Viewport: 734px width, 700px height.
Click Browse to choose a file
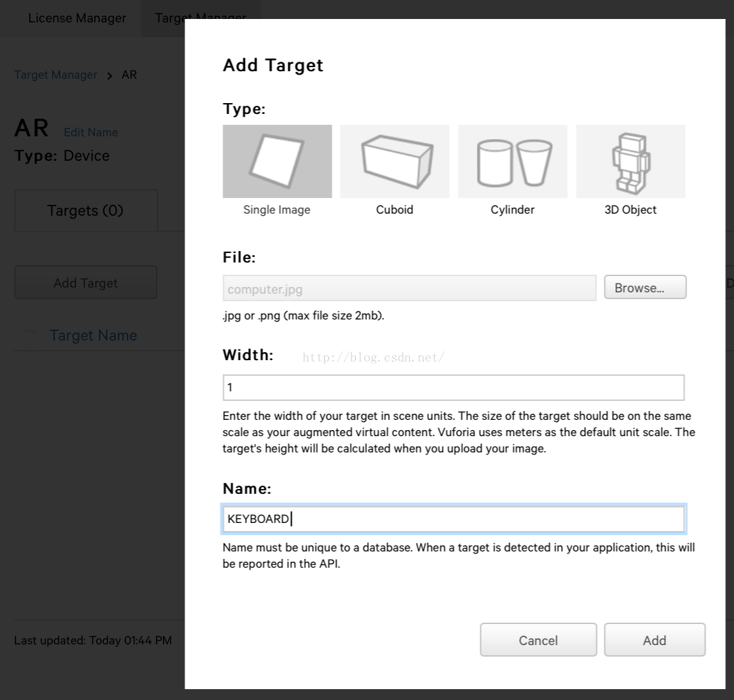pos(645,288)
